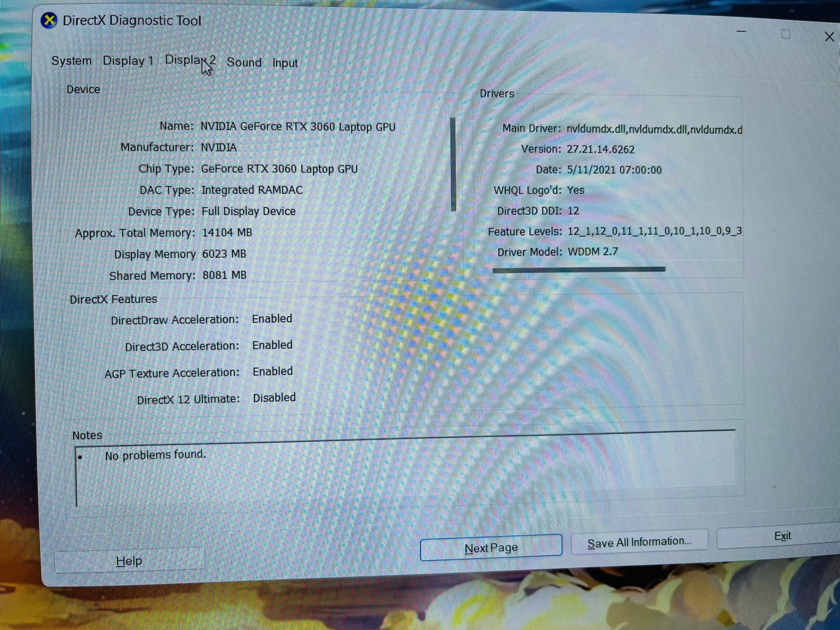
Task: Click the 6023 MB display memory value
Action: pyautogui.click(x=224, y=254)
